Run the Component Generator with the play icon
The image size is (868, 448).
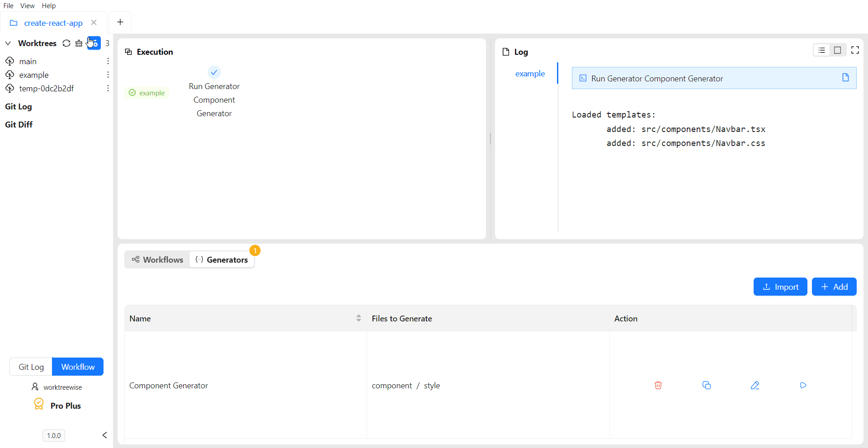803,385
